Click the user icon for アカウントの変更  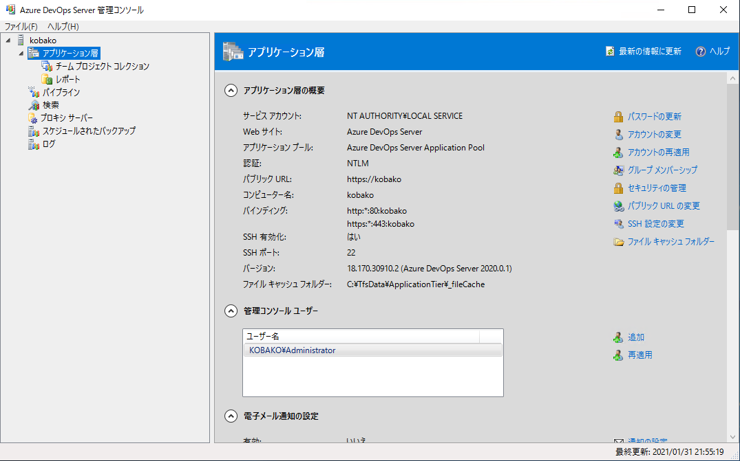618,134
